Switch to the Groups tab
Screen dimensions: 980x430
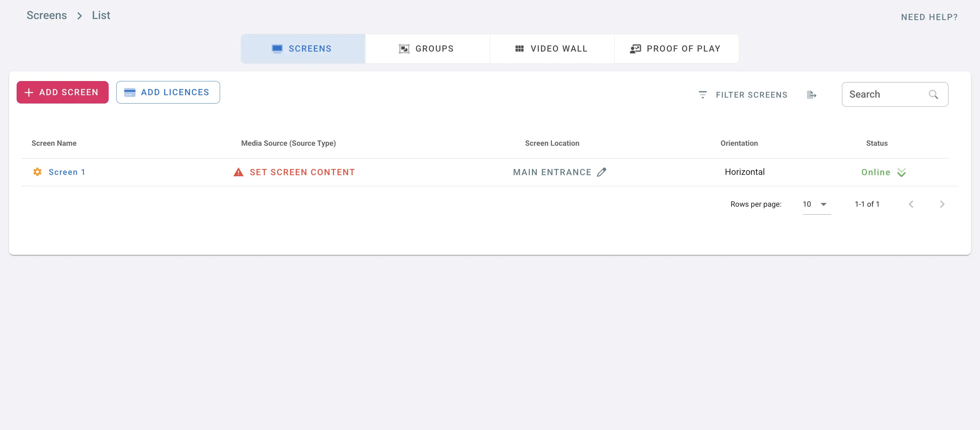point(427,49)
